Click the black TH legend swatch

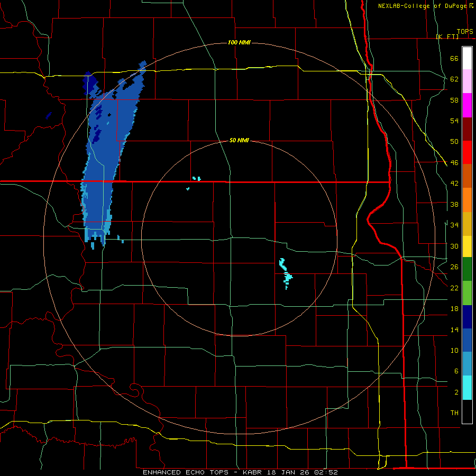coord(467,411)
